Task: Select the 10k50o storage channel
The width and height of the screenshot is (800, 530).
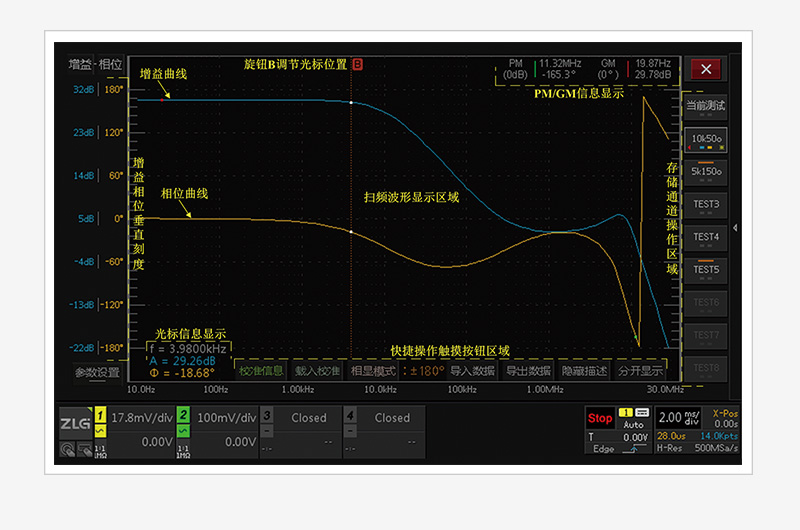Action: pyautogui.click(x=706, y=140)
